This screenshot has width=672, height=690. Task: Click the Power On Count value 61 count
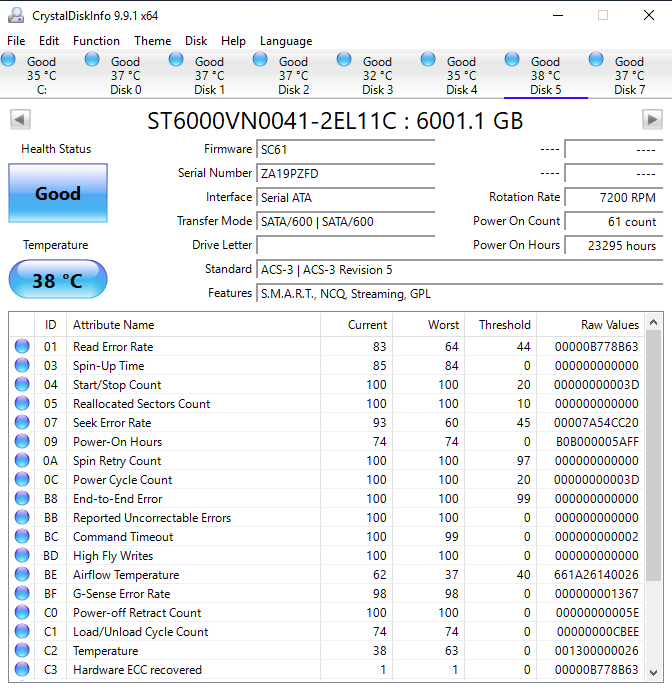click(614, 221)
